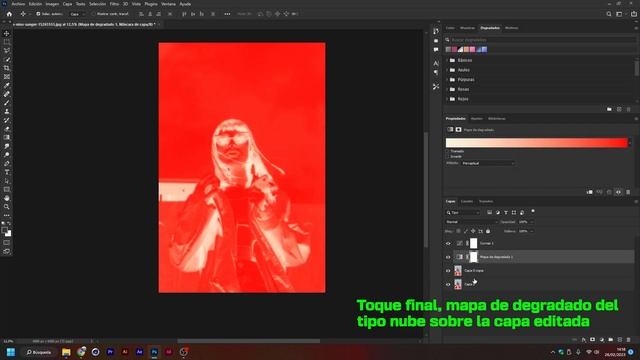Select the Lasso tool
The height and width of the screenshot is (360, 640).
click(x=7, y=51)
